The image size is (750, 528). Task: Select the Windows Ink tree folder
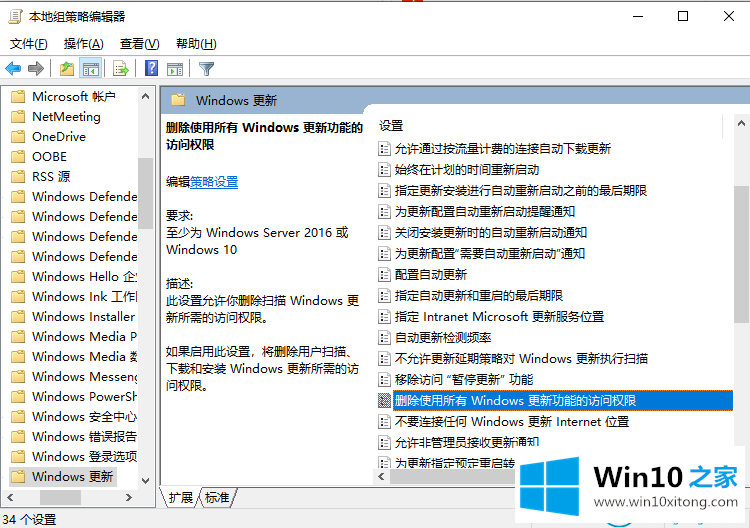click(x=84, y=297)
